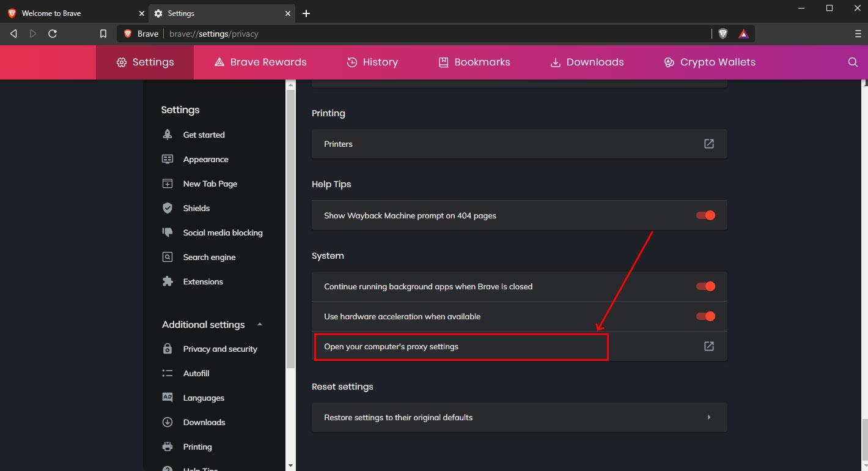Click the forward navigation arrow

click(33, 34)
